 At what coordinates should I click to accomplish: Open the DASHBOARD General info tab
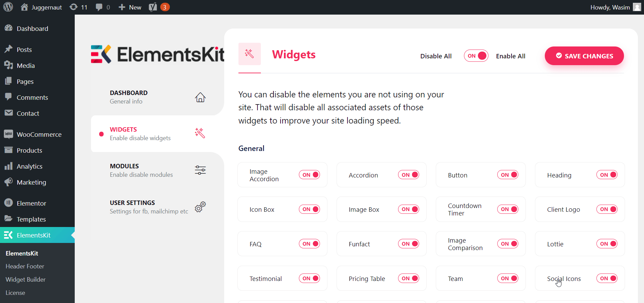[158, 97]
